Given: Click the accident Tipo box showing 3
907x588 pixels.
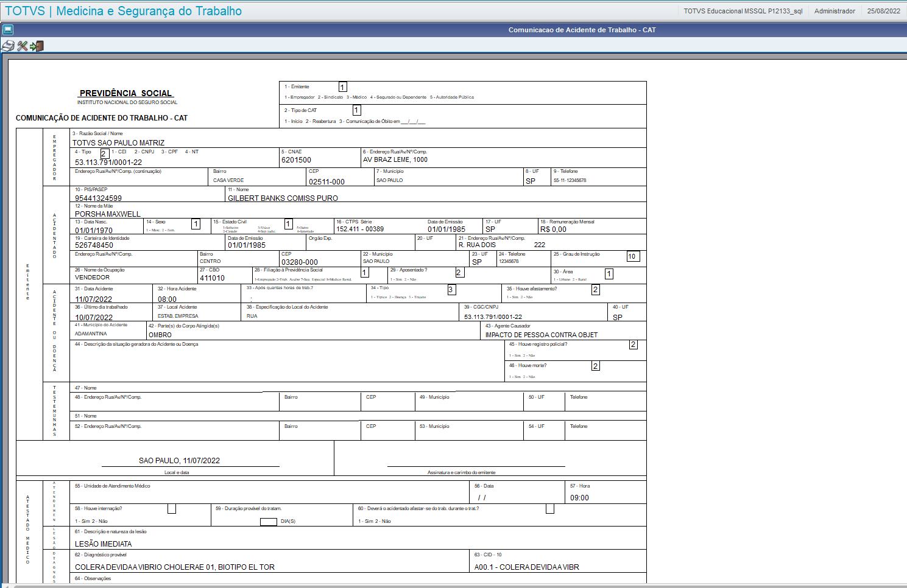Looking at the screenshot, I should 451,290.
